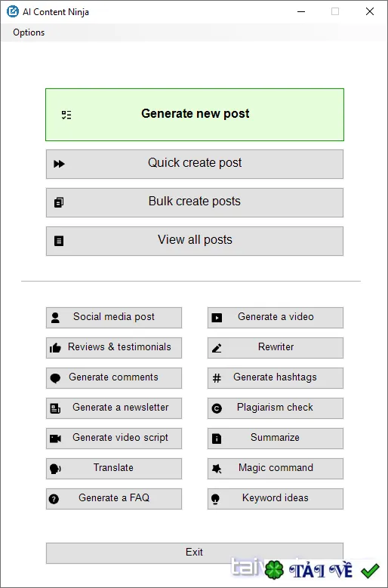Click the person icon on Social media post

(55, 318)
